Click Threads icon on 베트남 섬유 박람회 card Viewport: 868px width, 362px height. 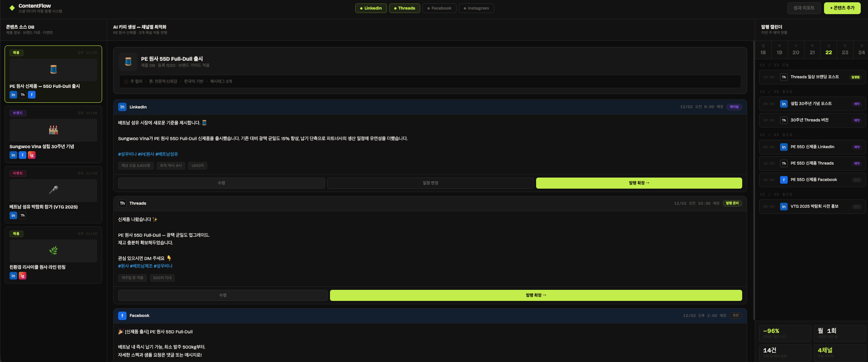point(23,215)
